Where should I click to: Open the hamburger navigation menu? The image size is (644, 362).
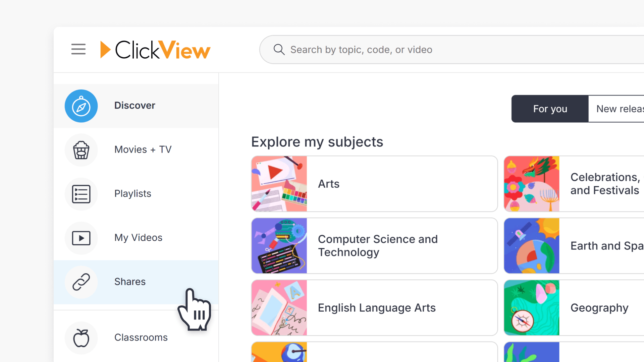tap(78, 49)
